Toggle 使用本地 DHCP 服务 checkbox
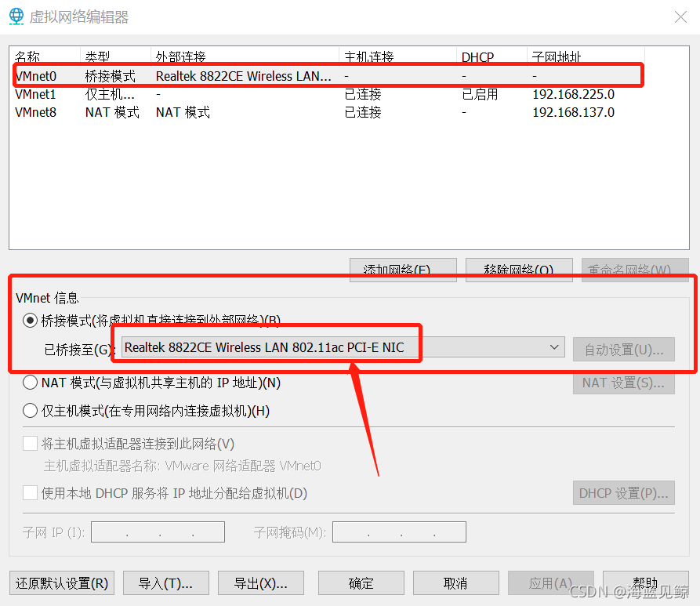The width and height of the screenshot is (700, 606). [30, 493]
